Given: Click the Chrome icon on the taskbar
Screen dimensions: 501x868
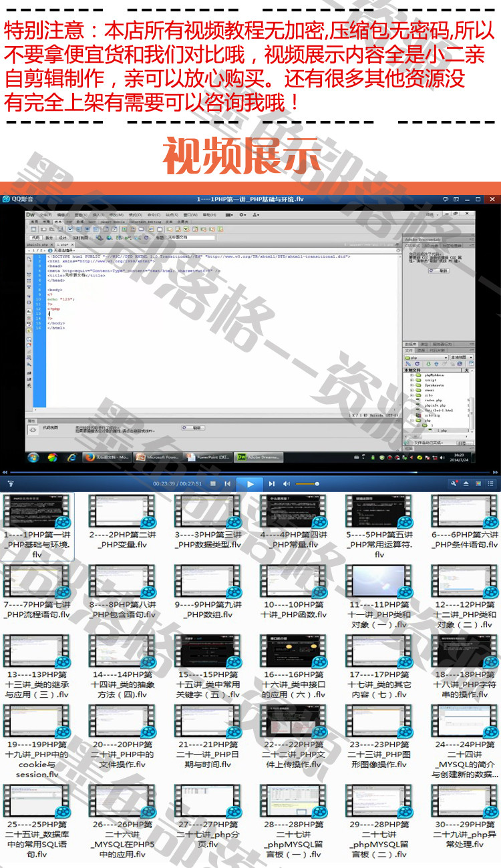Looking at the screenshot, I should (x=52, y=457).
